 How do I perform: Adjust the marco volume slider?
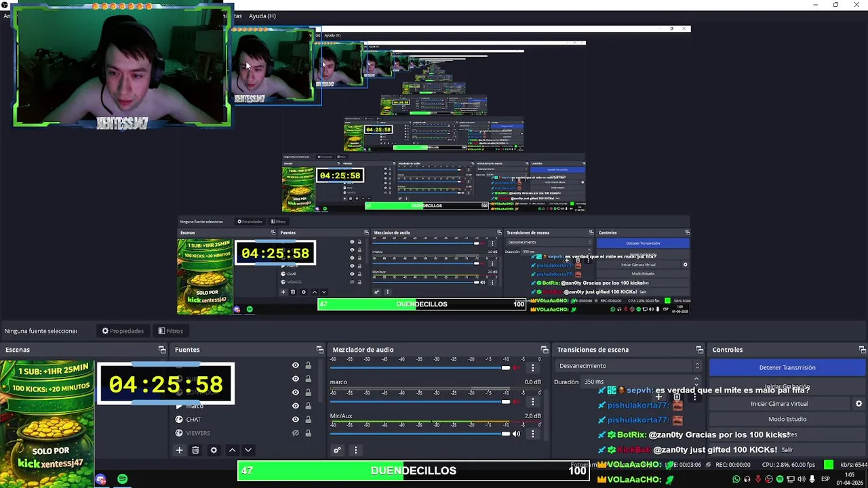[420, 401]
